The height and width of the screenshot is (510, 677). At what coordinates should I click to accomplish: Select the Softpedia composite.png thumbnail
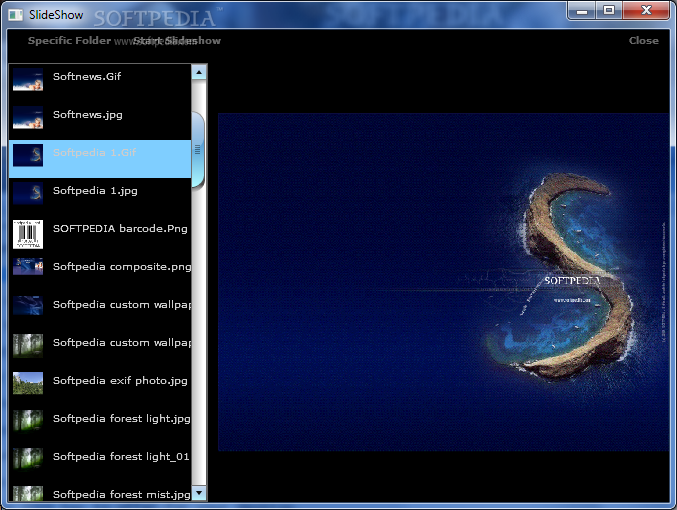tap(28, 267)
